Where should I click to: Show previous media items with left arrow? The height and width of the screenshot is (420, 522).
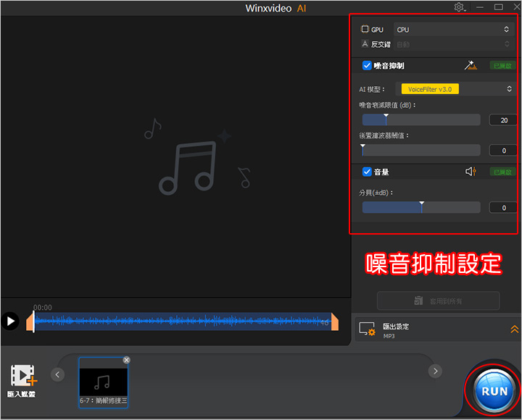pos(57,374)
